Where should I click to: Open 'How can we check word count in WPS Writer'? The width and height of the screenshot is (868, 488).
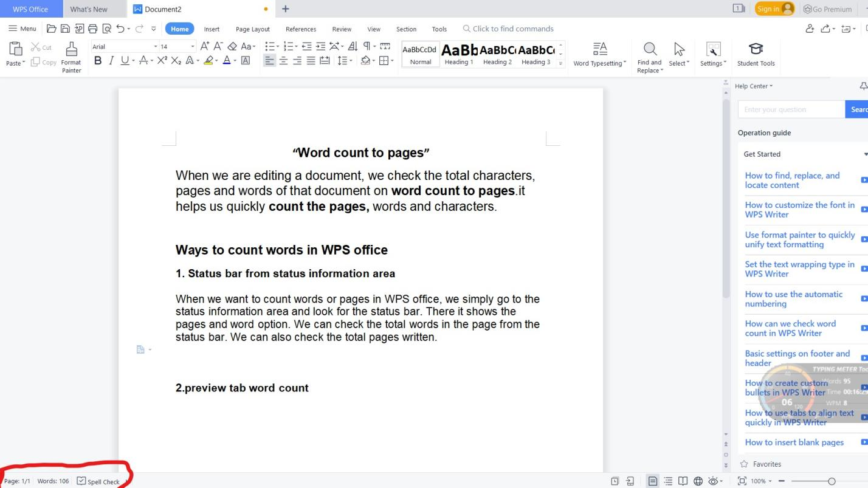[790, 328]
